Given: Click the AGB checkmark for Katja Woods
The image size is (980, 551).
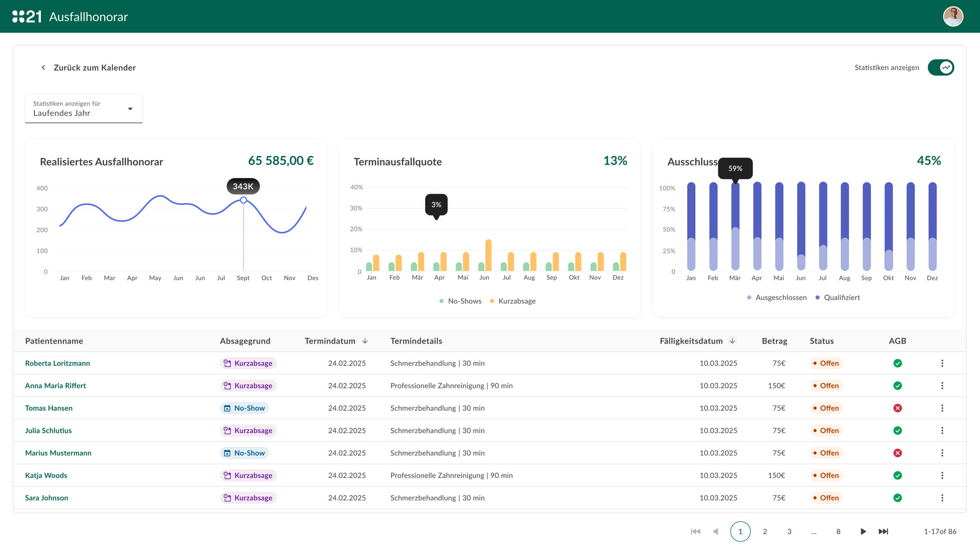Looking at the screenshot, I should pos(898,475).
